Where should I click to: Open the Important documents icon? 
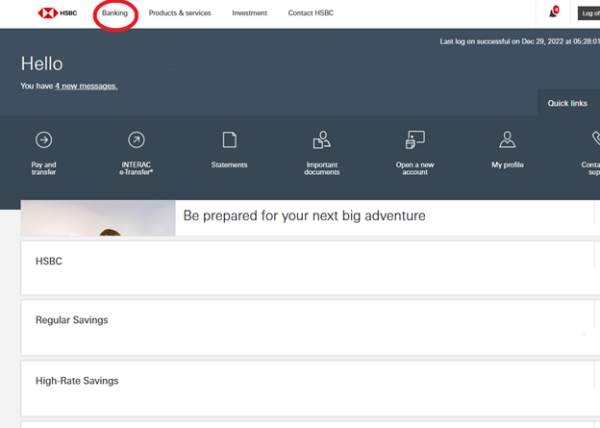pyautogui.click(x=322, y=140)
